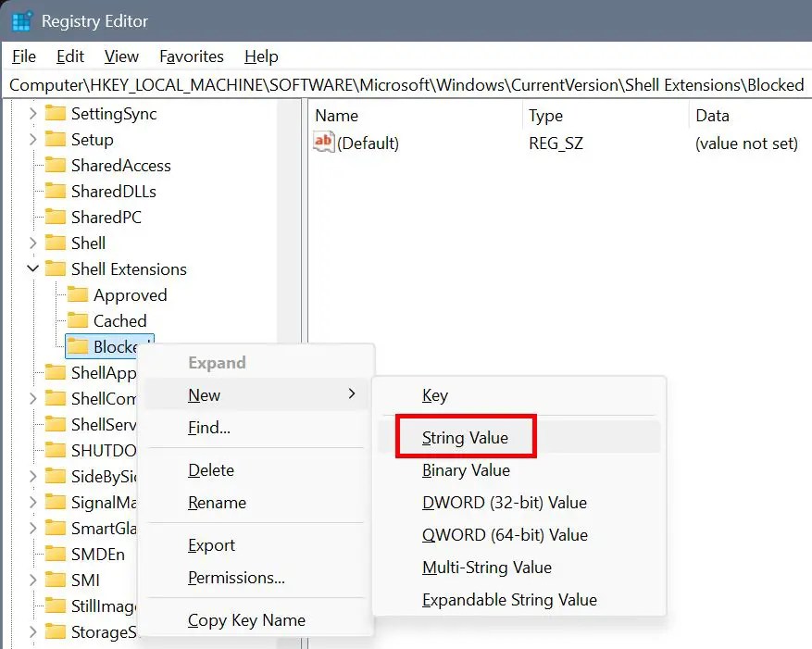This screenshot has width=812, height=649.
Task: Expand the SignalMa tree node
Action: tap(32, 502)
